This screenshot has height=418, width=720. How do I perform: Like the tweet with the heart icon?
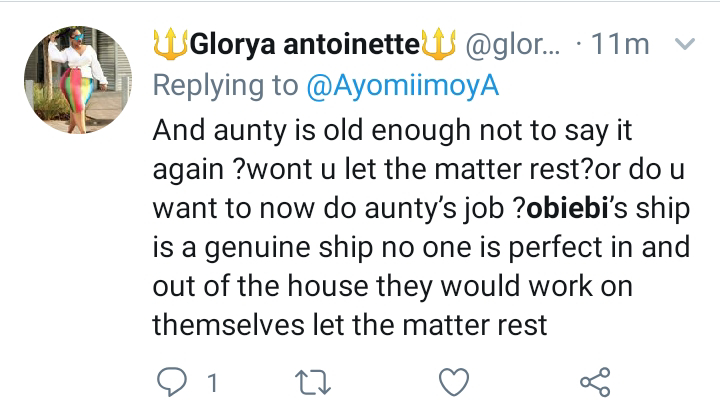coord(455,381)
